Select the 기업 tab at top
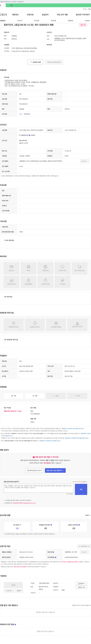 pyautogui.click(x=11, y=5)
